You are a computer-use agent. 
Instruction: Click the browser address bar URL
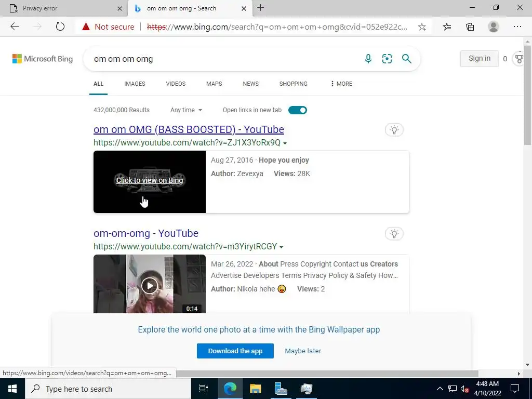(x=277, y=27)
